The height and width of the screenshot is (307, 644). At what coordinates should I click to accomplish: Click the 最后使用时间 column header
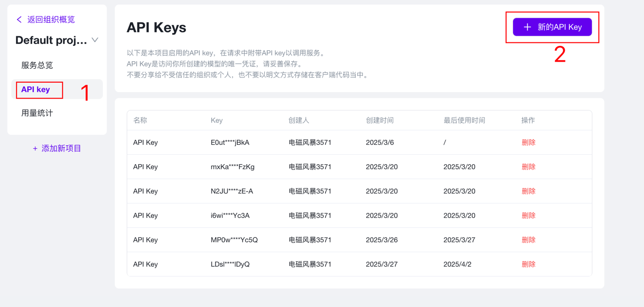pyautogui.click(x=464, y=120)
